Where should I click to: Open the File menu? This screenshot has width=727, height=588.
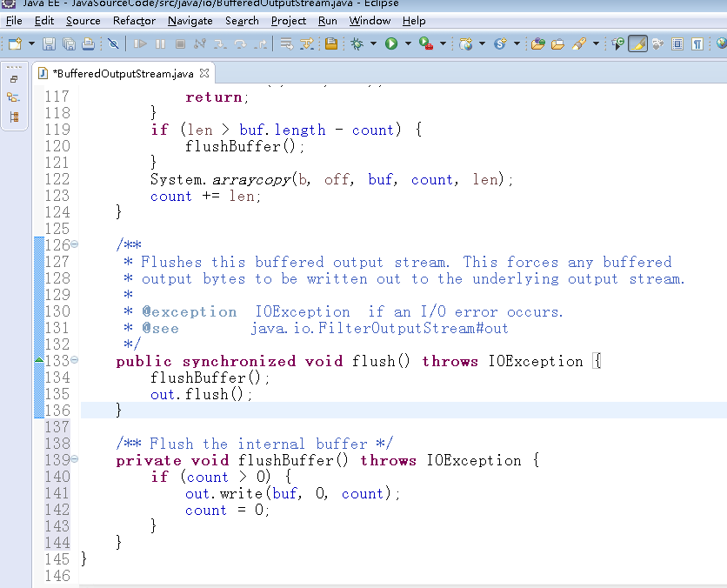point(14,21)
